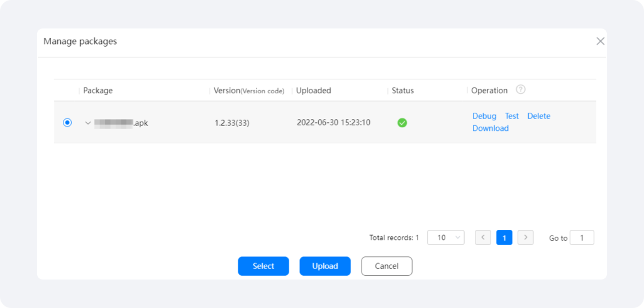644x308 pixels.
Task: Click the Operation help question mark icon
Action: click(x=520, y=89)
